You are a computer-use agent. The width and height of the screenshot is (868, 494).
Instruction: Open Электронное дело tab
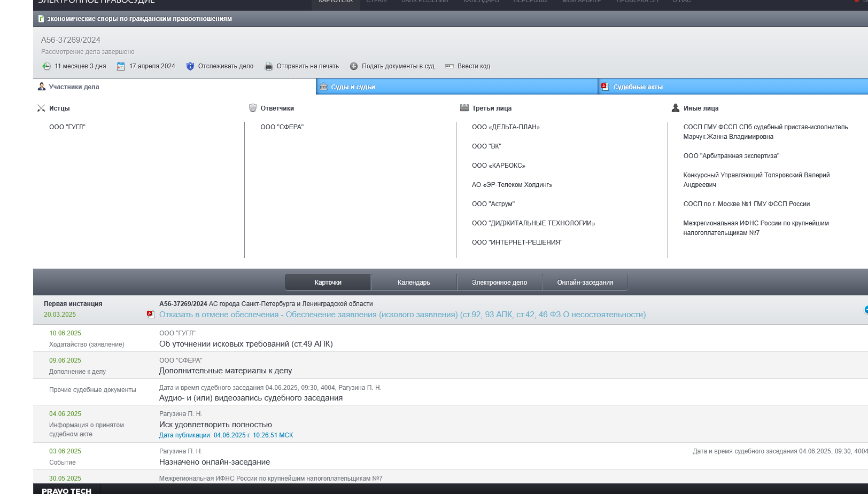pos(499,283)
